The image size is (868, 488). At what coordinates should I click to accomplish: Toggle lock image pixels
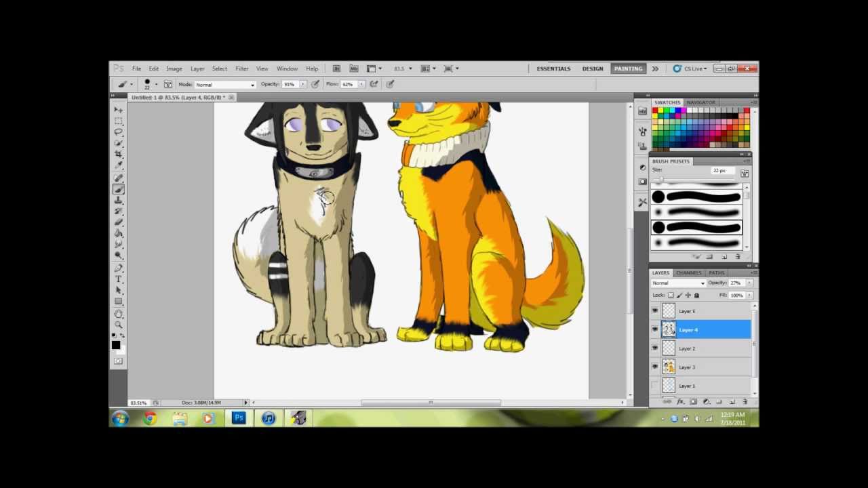679,295
